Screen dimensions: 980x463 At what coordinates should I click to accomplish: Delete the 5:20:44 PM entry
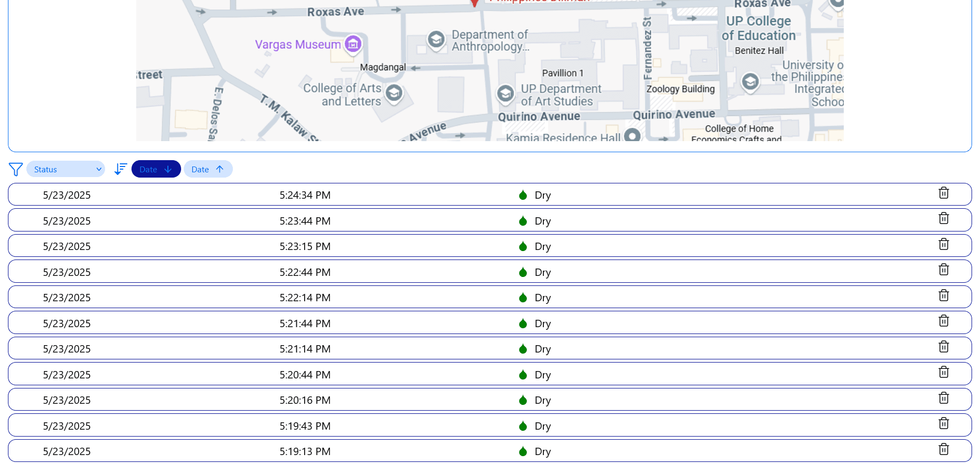944,373
